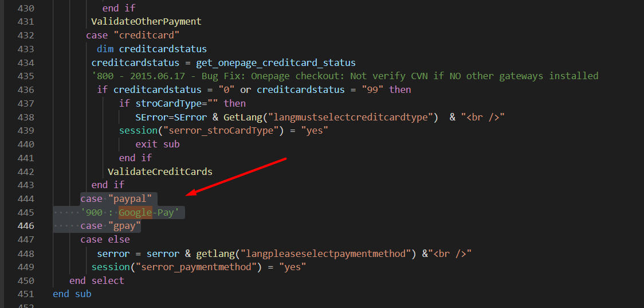Click "langpleaseselectpaymentmethod" string literal
This screenshot has height=308, width=644.
tap(325, 254)
